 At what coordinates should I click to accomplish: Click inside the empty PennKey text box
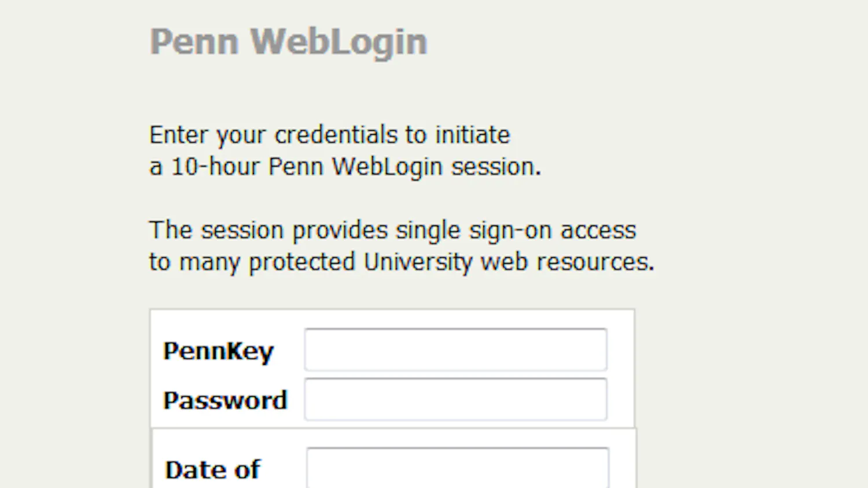click(455, 350)
